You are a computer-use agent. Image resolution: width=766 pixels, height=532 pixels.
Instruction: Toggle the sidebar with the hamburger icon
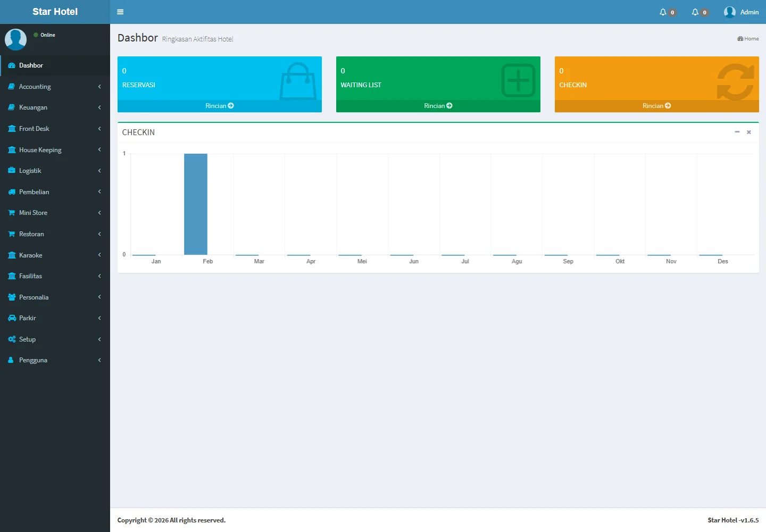tap(120, 12)
